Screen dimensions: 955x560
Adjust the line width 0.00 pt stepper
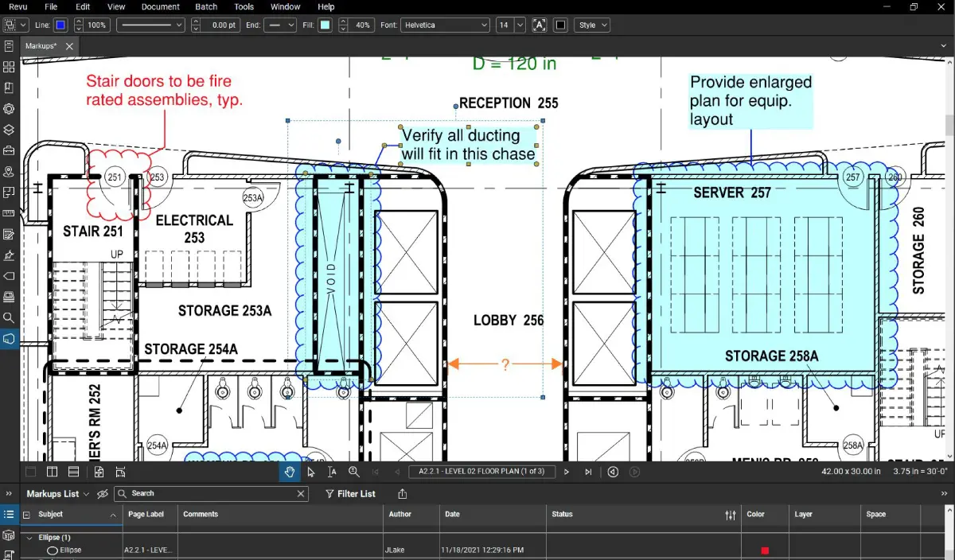click(197, 25)
